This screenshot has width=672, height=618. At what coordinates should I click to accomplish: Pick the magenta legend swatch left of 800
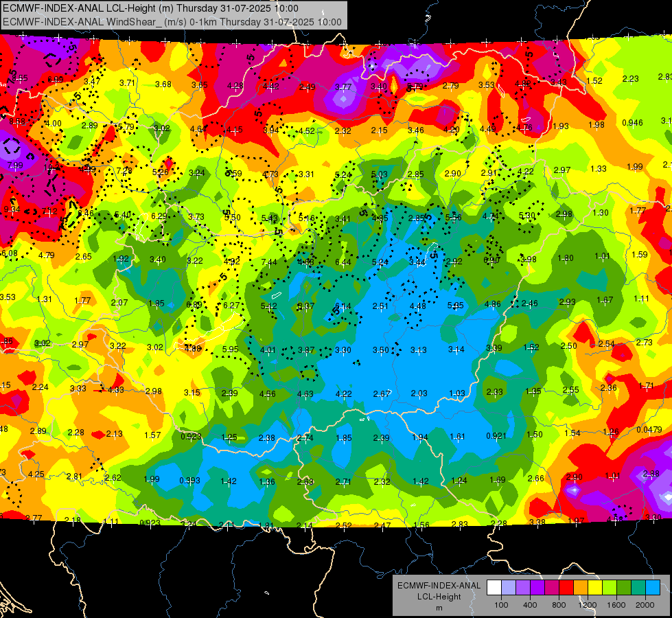click(552, 588)
